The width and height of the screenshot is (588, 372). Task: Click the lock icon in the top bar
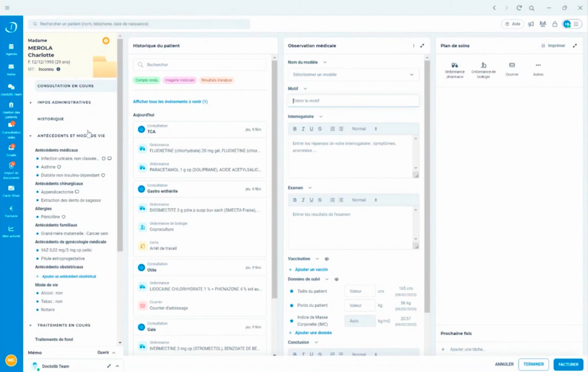pyautogui.click(x=554, y=24)
